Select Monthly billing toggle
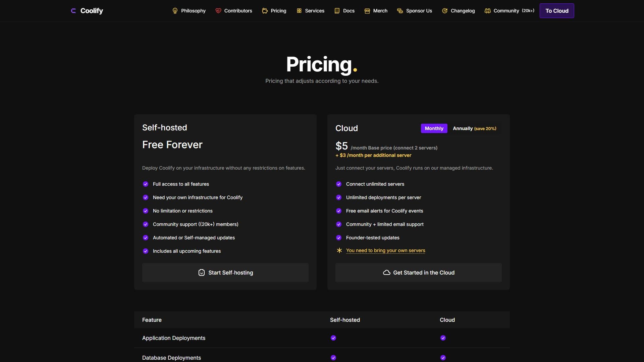The image size is (644, 362). click(x=434, y=128)
